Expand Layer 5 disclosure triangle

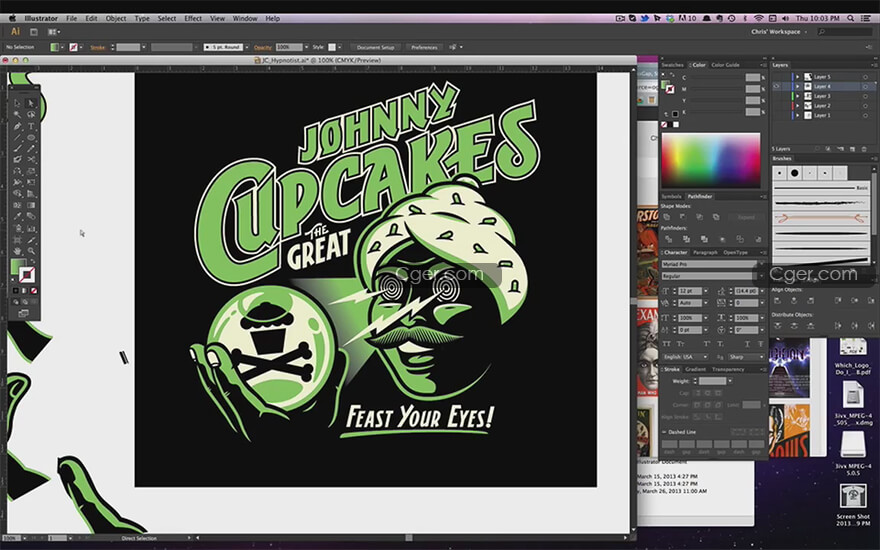tap(798, 77)
